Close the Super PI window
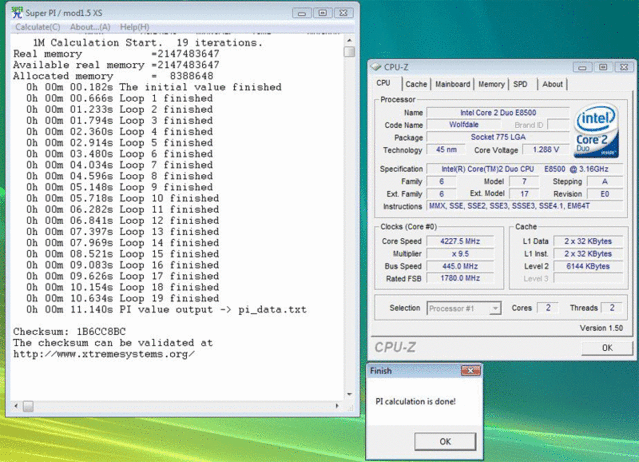 [x=343, y=13]
